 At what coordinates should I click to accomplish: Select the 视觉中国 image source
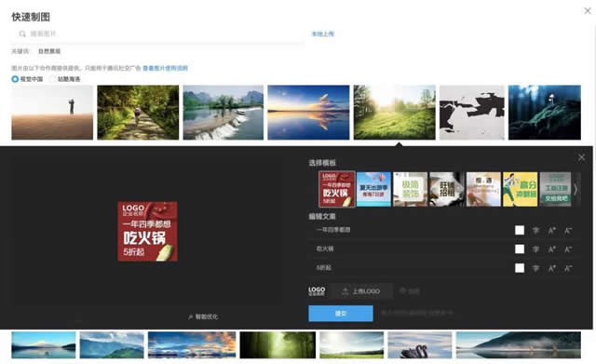tap(27, 79)
